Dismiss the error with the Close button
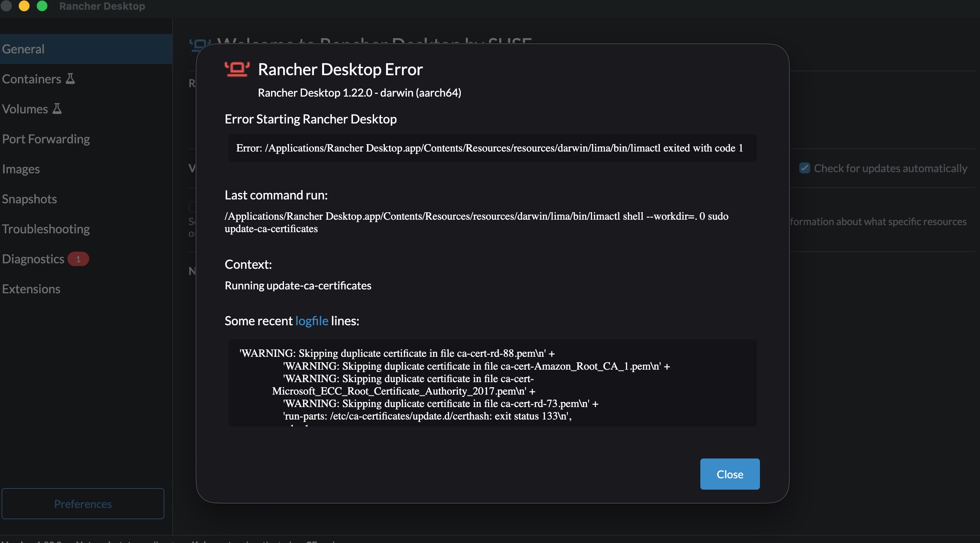The height and width of the screenshot is (543, 980). point(729,474)
